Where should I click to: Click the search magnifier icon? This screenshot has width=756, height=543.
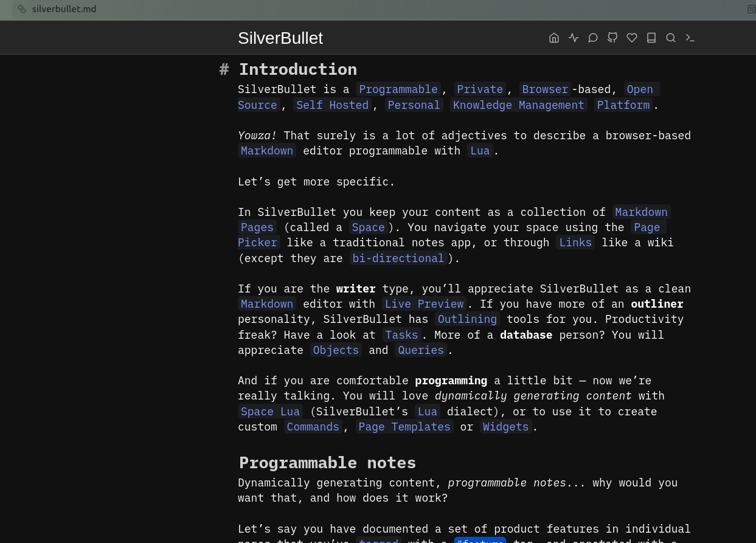670,38
